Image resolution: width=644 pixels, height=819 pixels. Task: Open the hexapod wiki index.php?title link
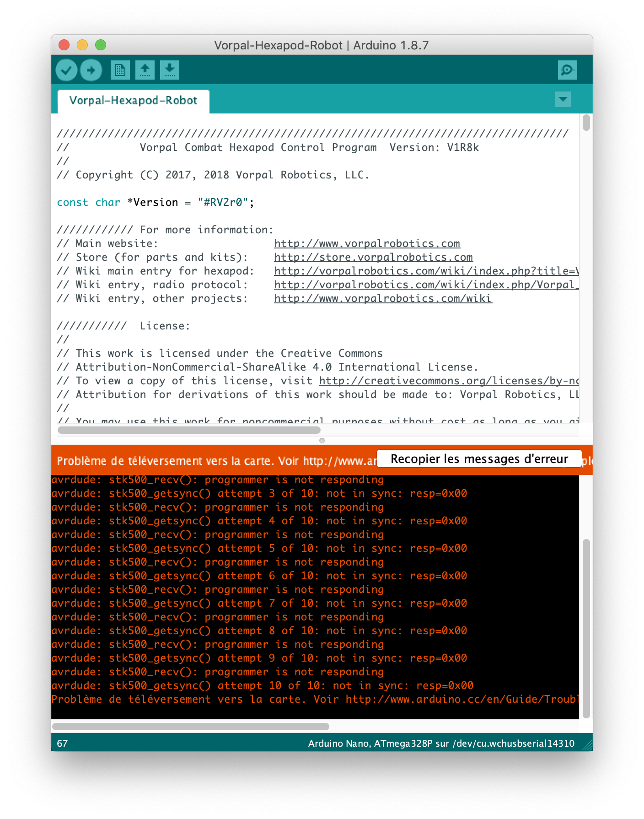[426, 271]
